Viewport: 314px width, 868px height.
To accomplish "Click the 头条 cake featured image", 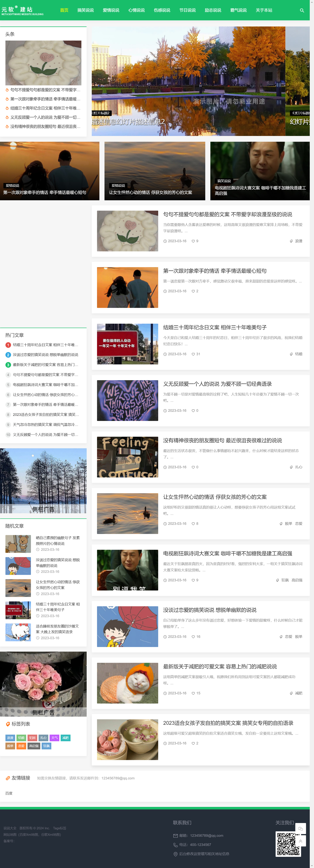I will point(43,63).
